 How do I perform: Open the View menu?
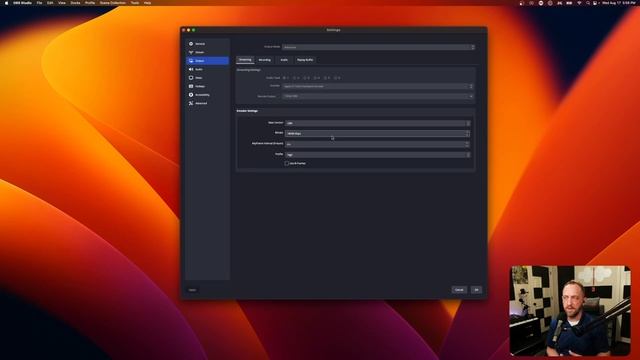coord(62,3)
